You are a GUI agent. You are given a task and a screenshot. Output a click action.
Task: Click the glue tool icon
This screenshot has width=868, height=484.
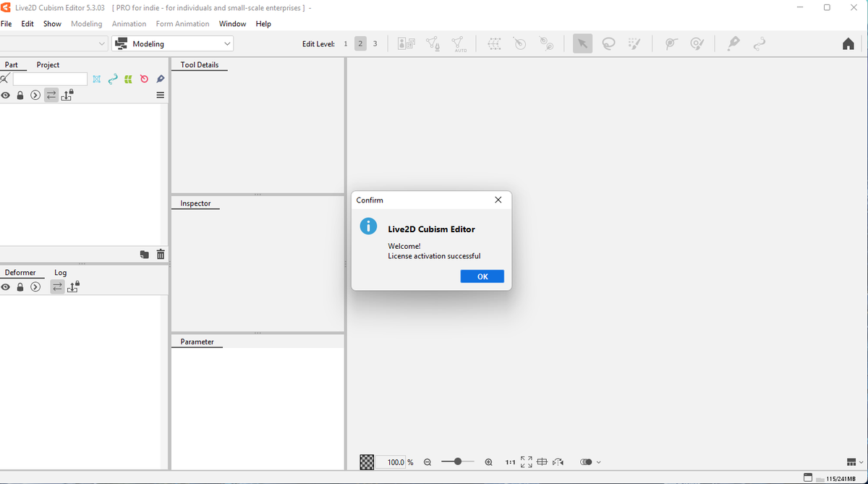(671, 44)
